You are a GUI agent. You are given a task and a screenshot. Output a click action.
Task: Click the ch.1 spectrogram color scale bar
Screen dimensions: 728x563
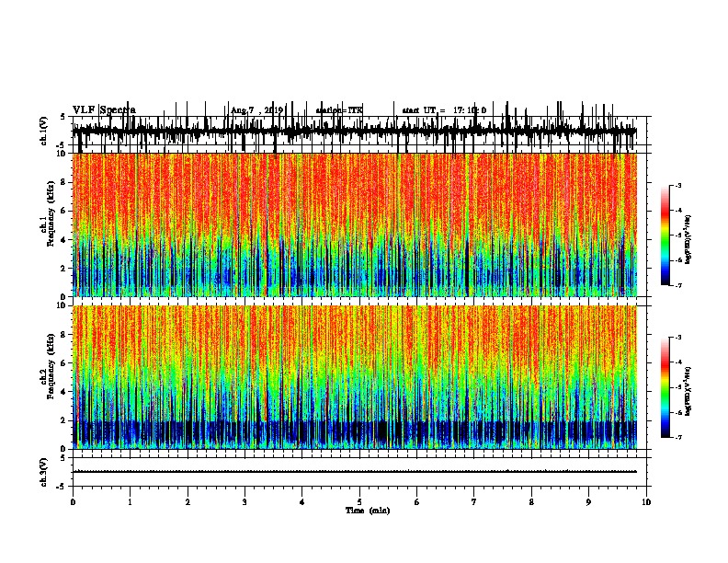[x=665, y=236]
